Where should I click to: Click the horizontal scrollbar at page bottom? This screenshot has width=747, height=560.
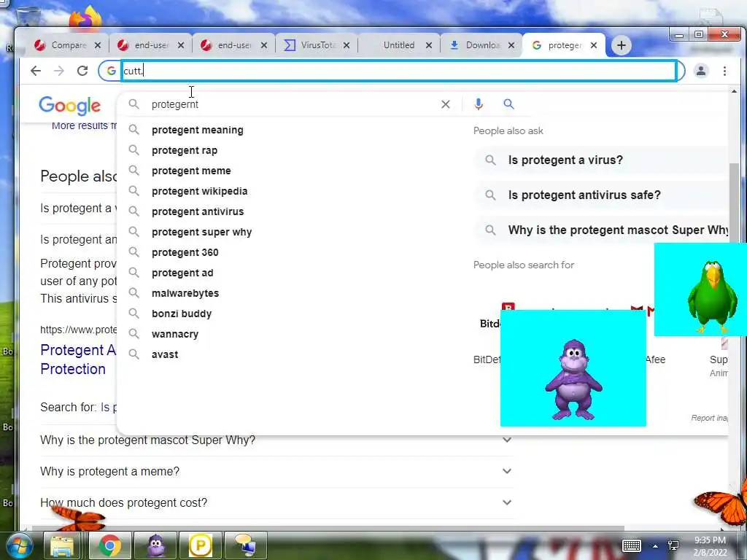[x=328, y=528]
